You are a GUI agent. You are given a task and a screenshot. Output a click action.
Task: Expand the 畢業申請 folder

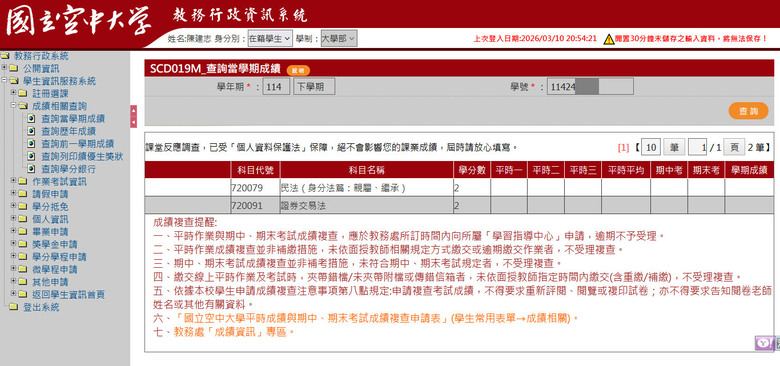[13, 232]
